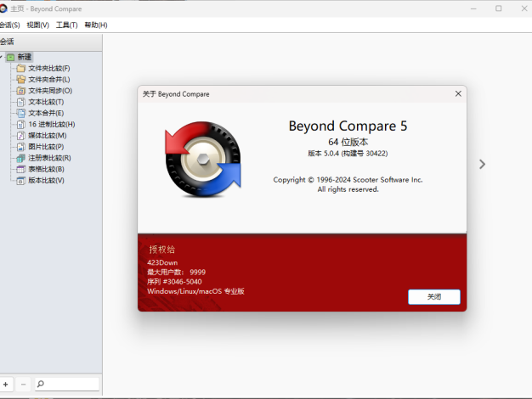The image size is (532, 399).
Task: Click the 关闭 button in About dialog
Action: [434, 296]
